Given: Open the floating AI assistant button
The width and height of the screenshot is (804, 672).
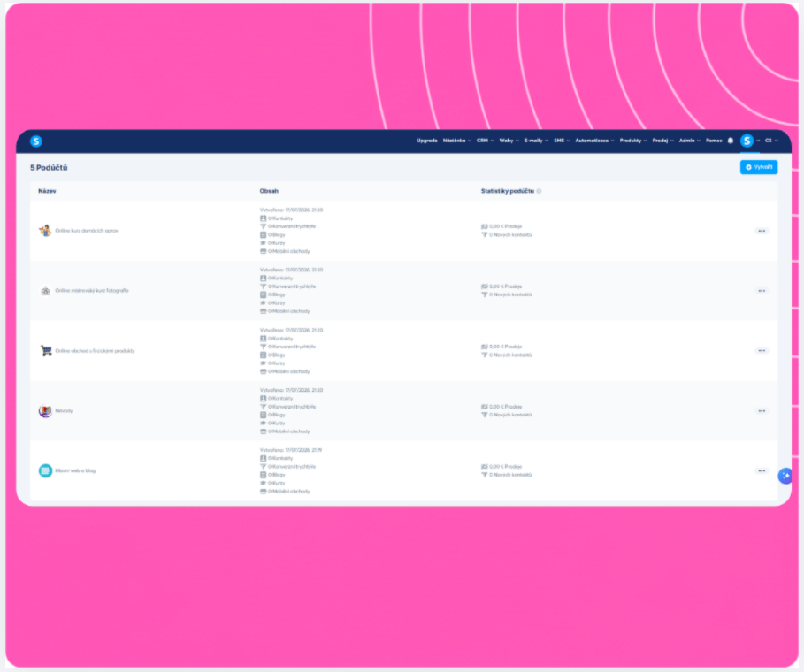Looking at the screenshot, I should 785,476.
